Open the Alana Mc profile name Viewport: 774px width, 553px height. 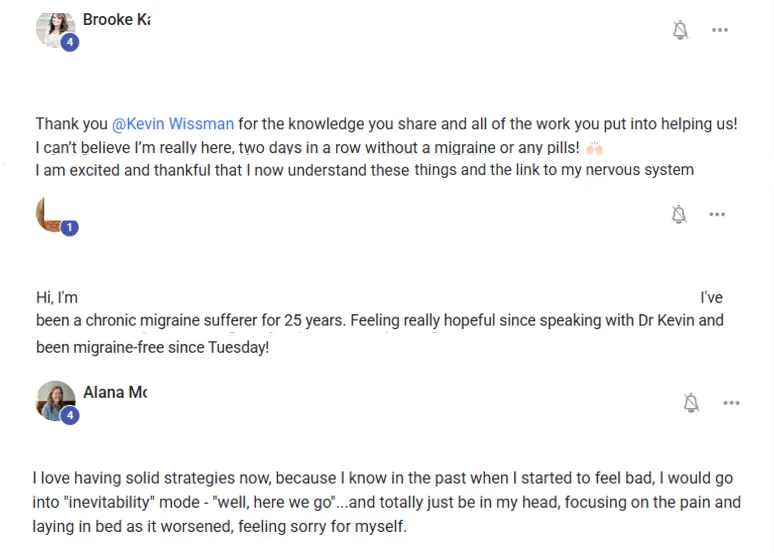[115, 393]
